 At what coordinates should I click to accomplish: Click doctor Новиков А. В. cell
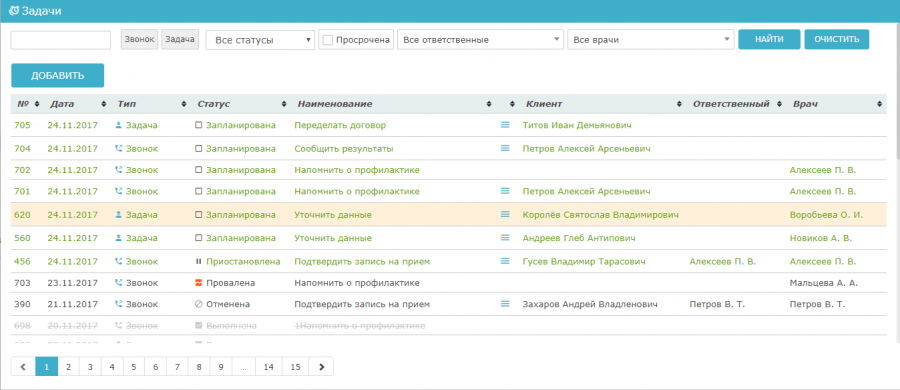[821, 238]
